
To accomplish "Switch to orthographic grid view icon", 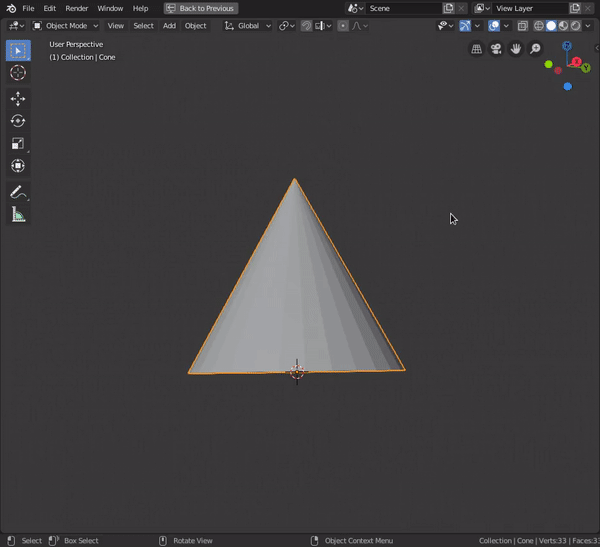I will [x=476, y=49].
